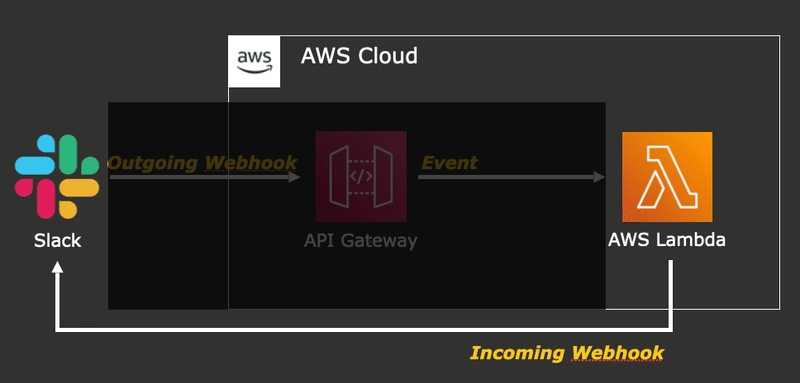Select the API Gateway text label

361,240
